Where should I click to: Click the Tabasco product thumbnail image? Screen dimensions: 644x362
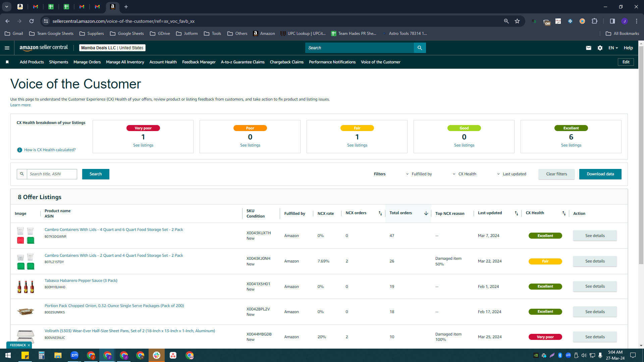click(26, 287)
